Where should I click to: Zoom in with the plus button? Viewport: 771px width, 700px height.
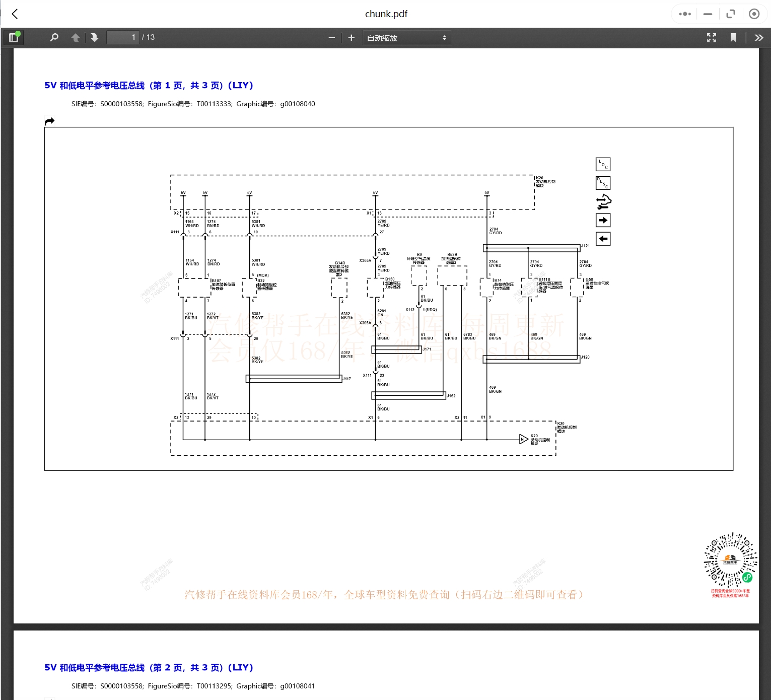tap(352, 38)
